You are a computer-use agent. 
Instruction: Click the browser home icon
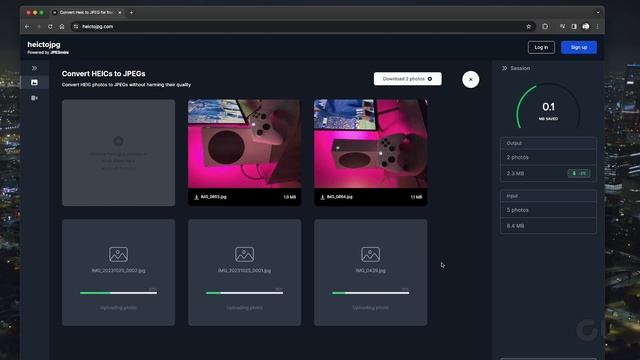coord(62,27)
